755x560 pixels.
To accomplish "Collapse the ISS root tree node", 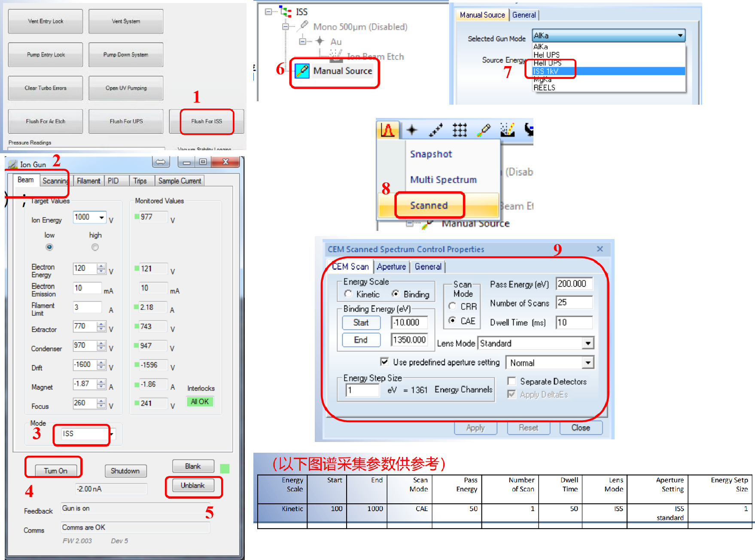I will tap(268, 12).
